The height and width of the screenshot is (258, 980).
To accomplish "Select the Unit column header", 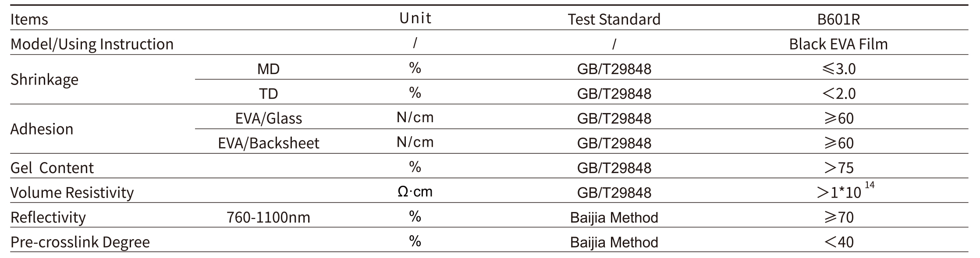I will pos(415,18).
